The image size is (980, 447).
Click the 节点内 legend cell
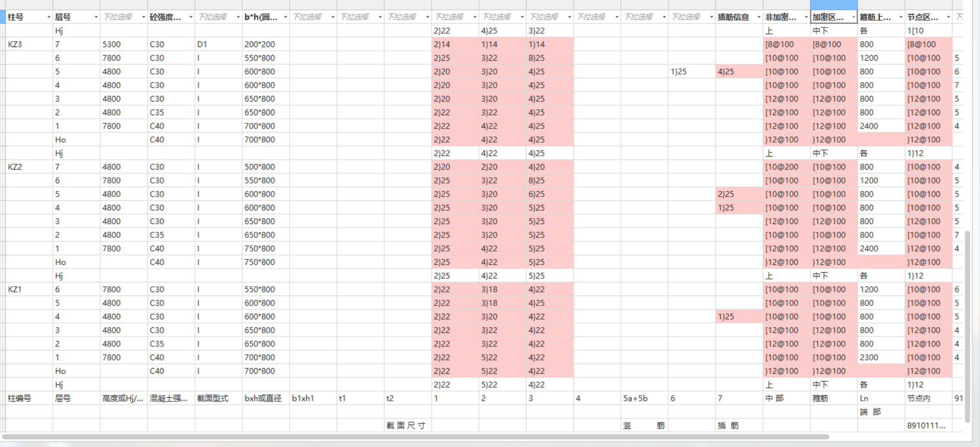(929, 398)
